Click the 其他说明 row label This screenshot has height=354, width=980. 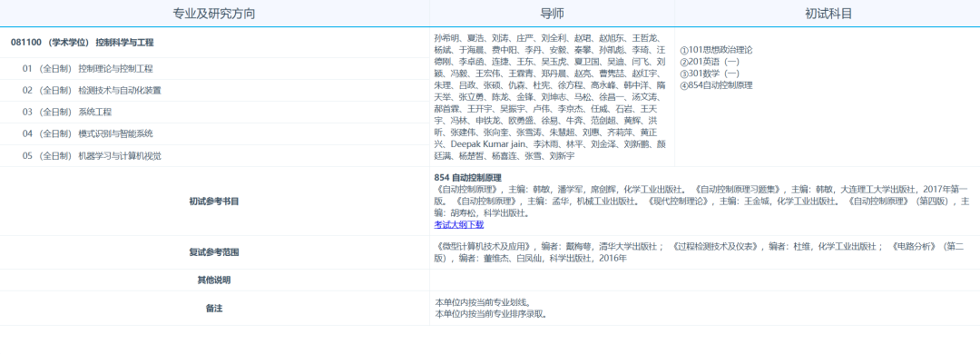click(214, 280)
